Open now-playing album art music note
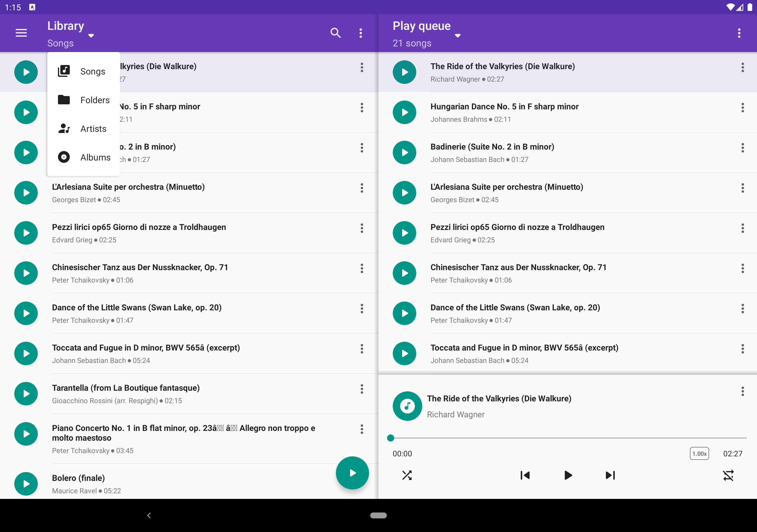This screenshot has width=757, height=532. (407, 406)
